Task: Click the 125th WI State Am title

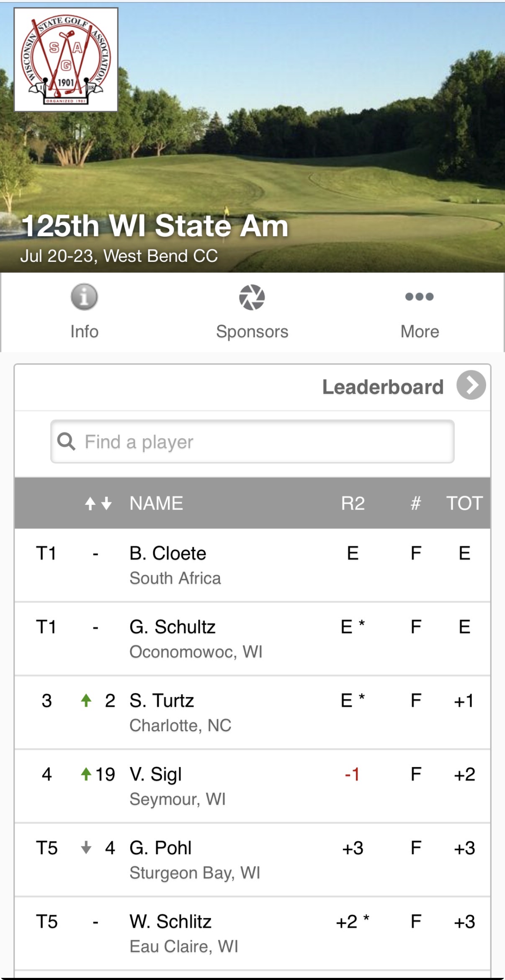Action: click(155, 226)
